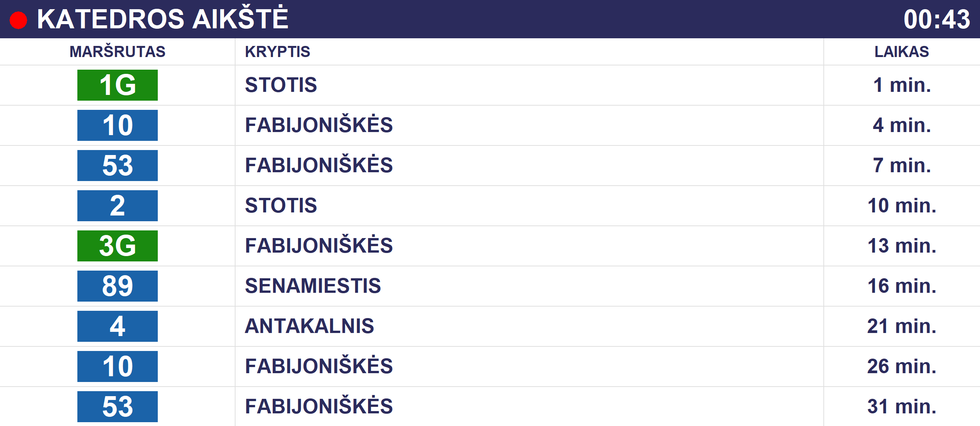Viewport: 980px width, 426px height.
Task: Click the 21 min. arrival time
Action: pyautogui.click(x=902, y=326)
